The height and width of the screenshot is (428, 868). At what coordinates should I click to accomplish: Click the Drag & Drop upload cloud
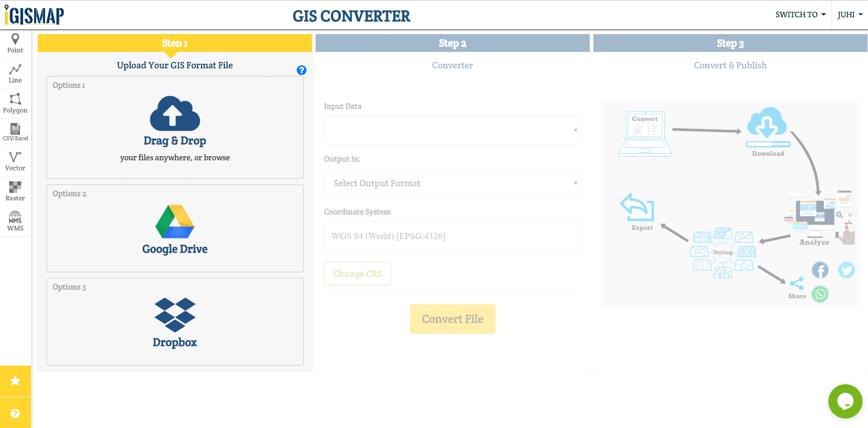coord(175,113)
